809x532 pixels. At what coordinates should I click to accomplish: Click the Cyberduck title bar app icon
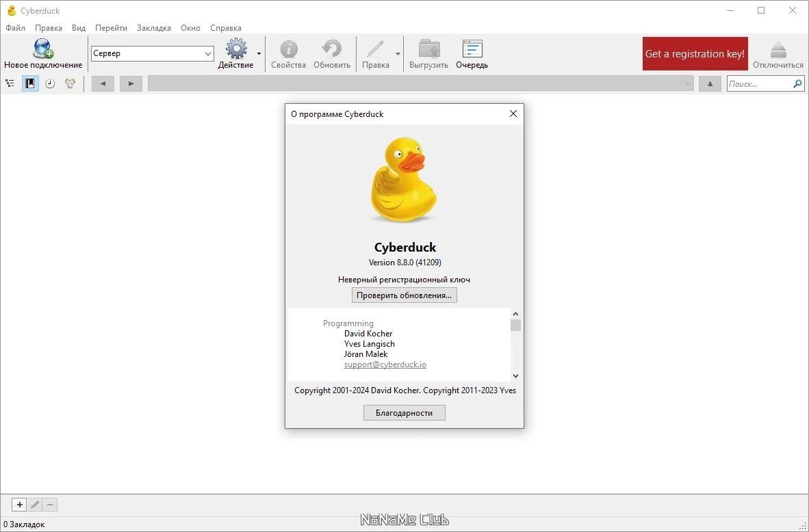click(x=12, y=10)
